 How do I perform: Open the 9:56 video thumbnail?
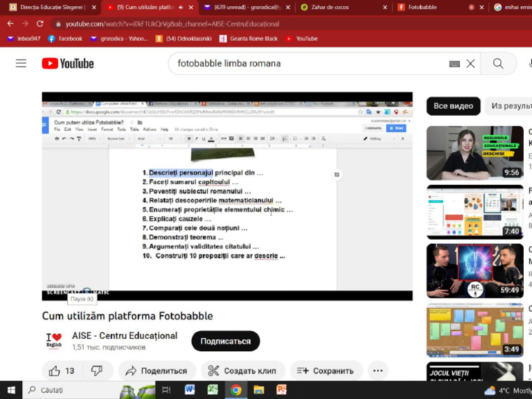pos(475,152)
